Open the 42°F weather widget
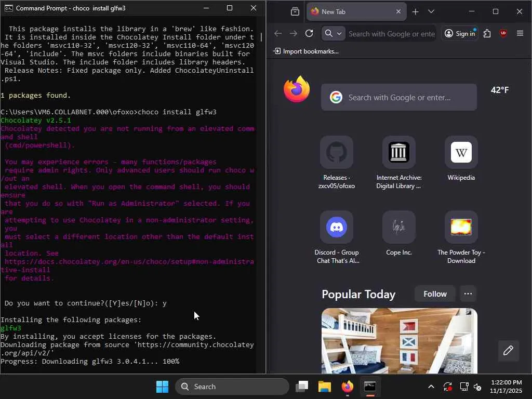Image resolution: width=532 pixels, height=399 pixels. point(499,90)
